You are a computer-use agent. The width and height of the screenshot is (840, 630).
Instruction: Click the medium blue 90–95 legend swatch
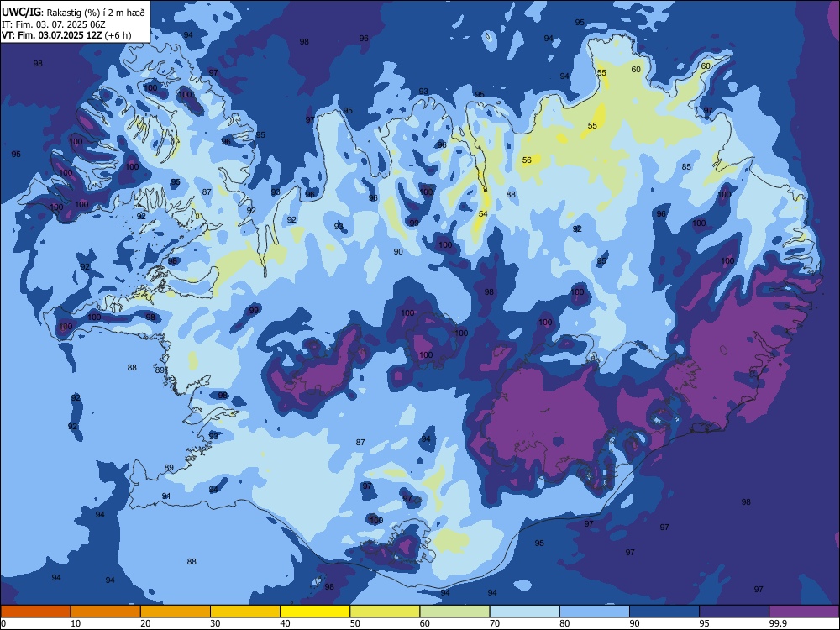click(664, 612)
